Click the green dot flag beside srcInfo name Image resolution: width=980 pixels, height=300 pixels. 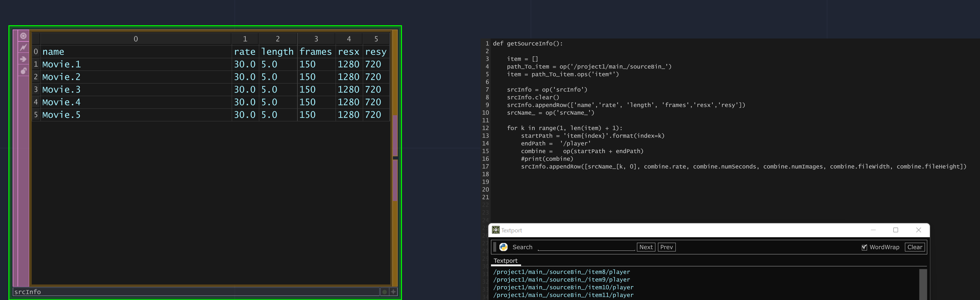click(x=384, y=292)
